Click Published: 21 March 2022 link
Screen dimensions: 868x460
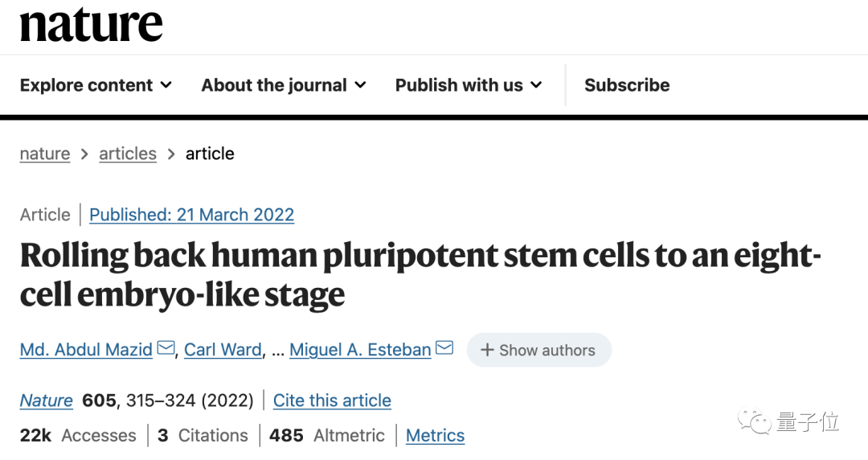point(191,215)
